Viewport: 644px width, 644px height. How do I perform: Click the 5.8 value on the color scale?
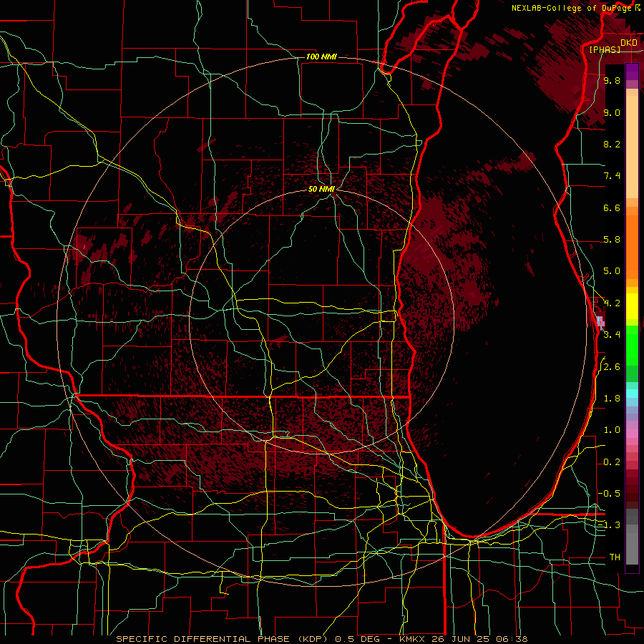[x=612, y=240]
